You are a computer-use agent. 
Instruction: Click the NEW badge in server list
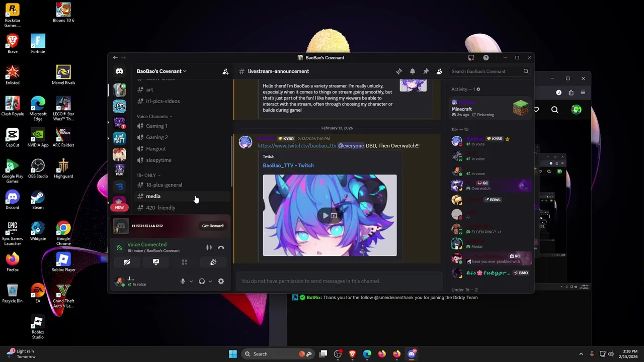(x=119, y=207)
